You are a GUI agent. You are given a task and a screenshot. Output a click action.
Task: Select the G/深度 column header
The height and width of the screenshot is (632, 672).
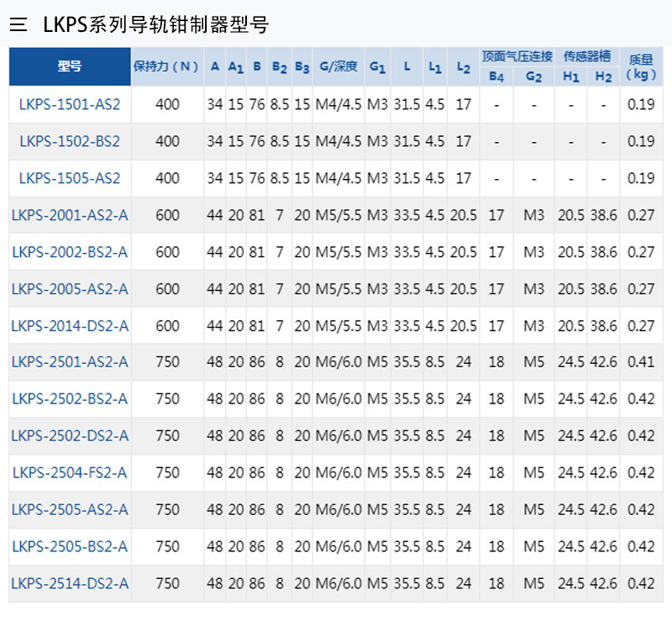point(339,66)
